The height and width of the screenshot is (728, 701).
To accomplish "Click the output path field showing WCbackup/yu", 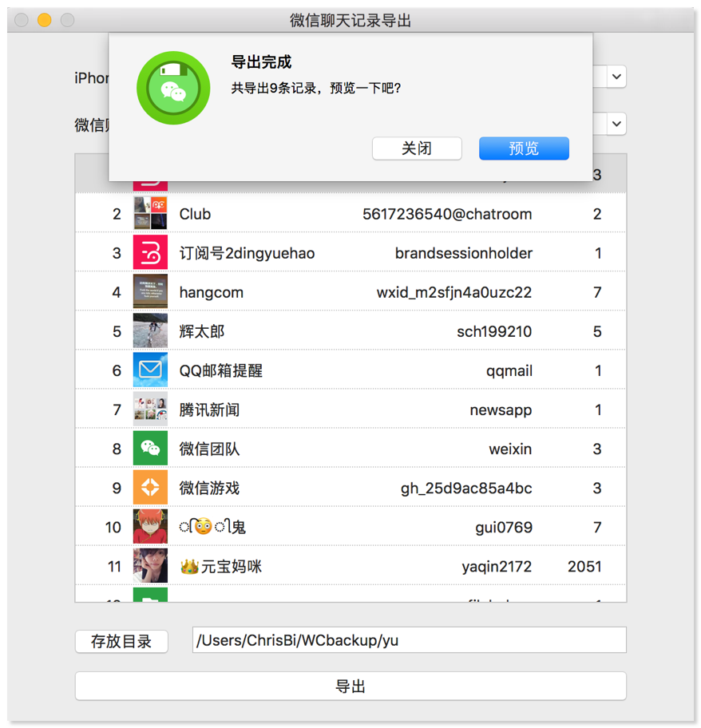I will coord(409,639).
